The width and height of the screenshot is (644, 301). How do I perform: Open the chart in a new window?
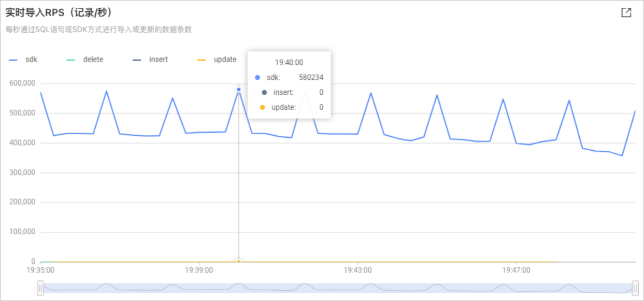pos(626,12)
